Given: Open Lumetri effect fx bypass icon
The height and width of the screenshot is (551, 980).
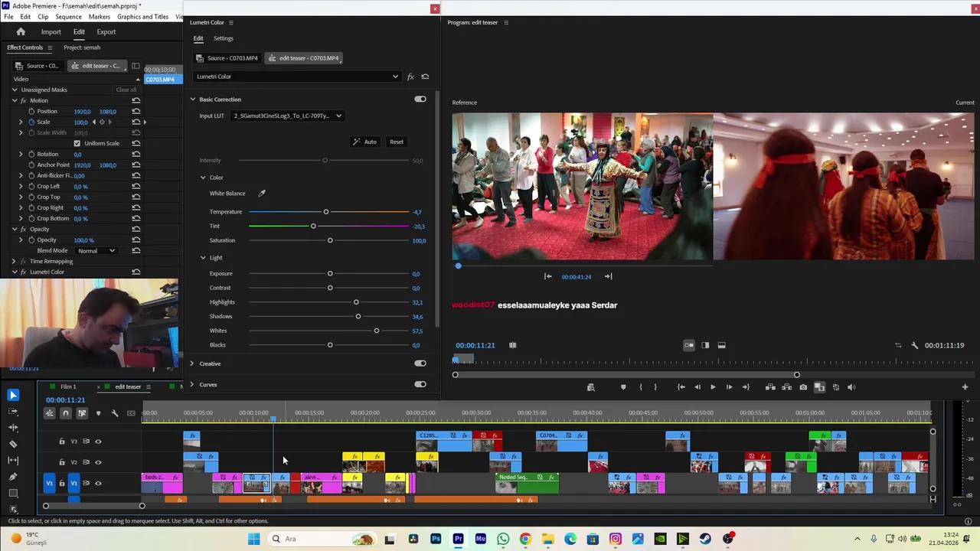Looking at the screenshot, I should (x=410, y=77).
